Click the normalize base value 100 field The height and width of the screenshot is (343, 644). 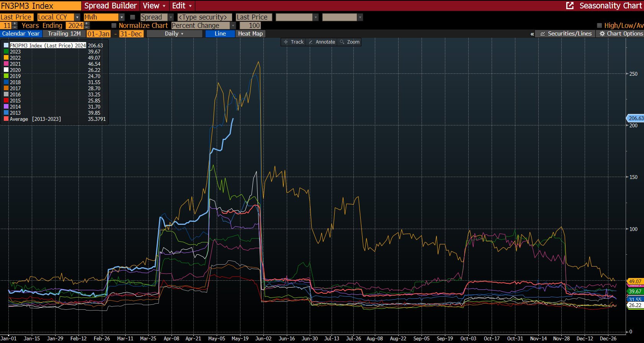click(x=250, y=26)
